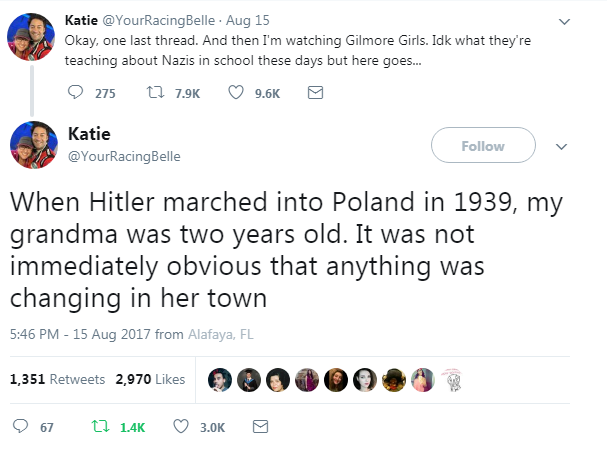Screen dimensions: 607x451
Task: View the 1,351 Retweets list
Action: 57,379
